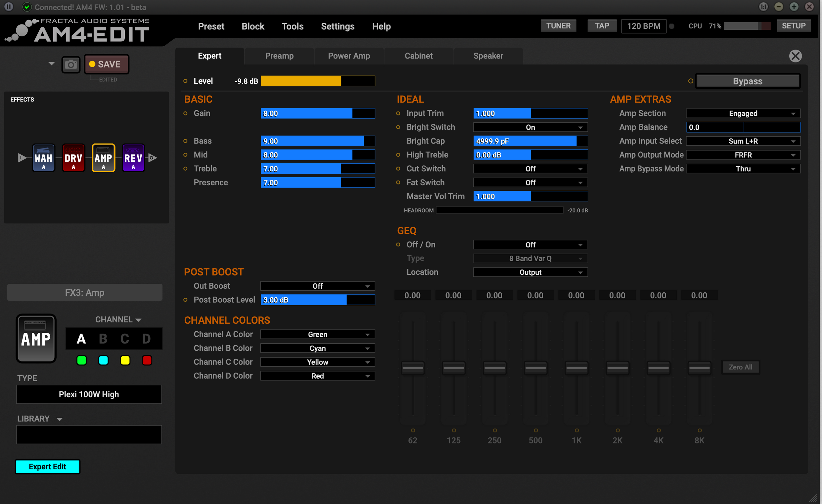
Task: Click the SAVE preset button
Action: pyautogui.click(x=107, y=64)
